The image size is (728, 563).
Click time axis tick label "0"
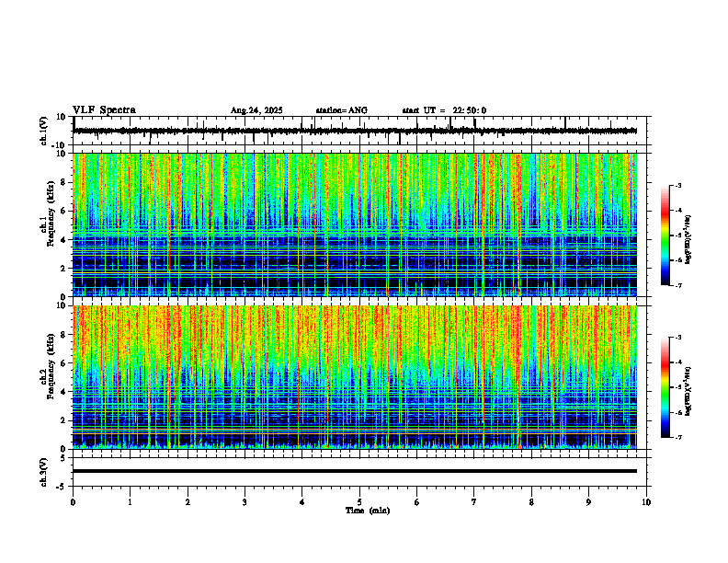[73, 502]
